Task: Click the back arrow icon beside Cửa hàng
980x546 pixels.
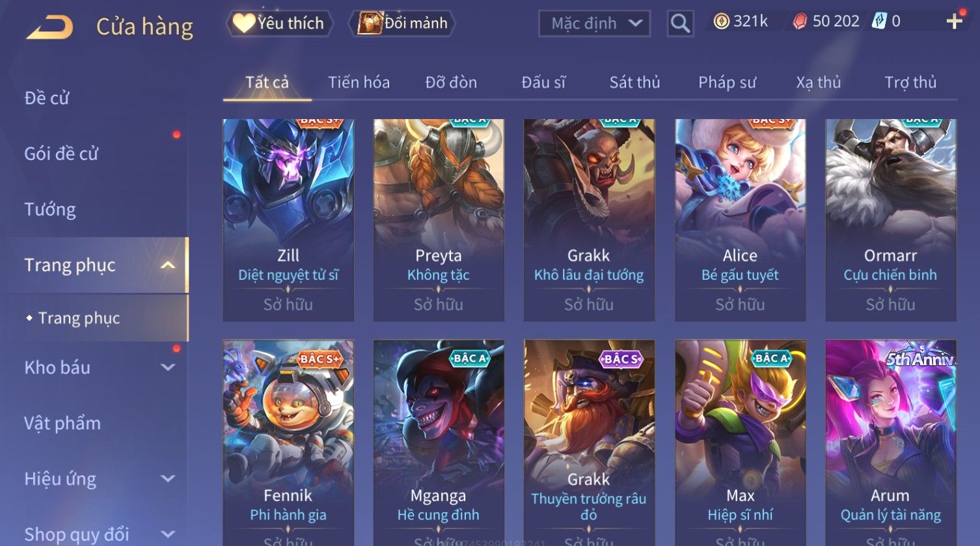Action: (49, 27)
